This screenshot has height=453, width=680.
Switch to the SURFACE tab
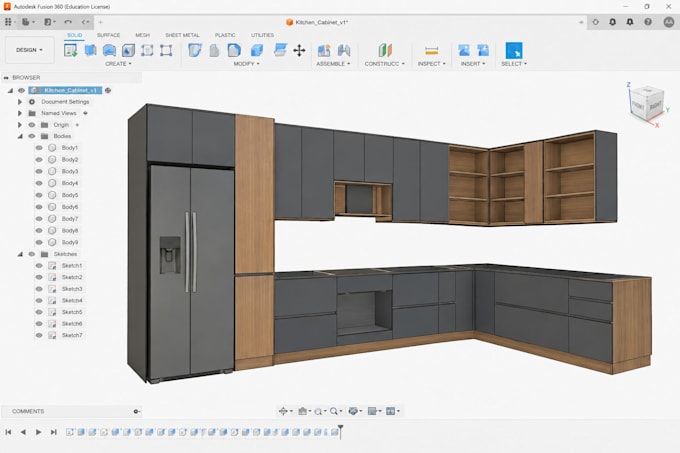tap(108, 35)
